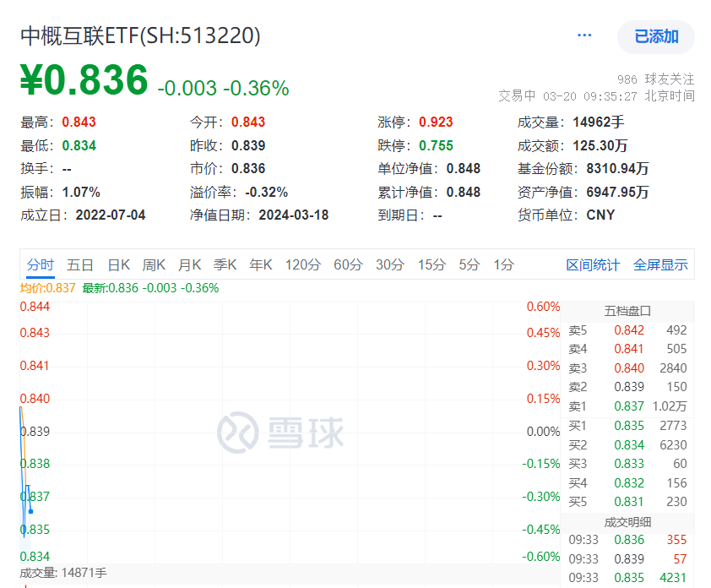Open the 区间统计 statistics view
Screen dimensions: 711x588
594,264
